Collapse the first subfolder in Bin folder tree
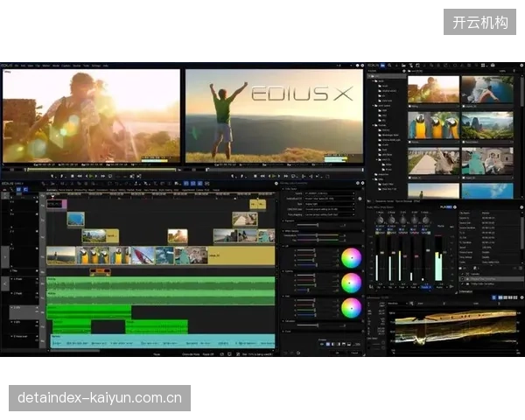Image resolution: width=525 pixels, height=420 pixels. [x=373, y=81]
